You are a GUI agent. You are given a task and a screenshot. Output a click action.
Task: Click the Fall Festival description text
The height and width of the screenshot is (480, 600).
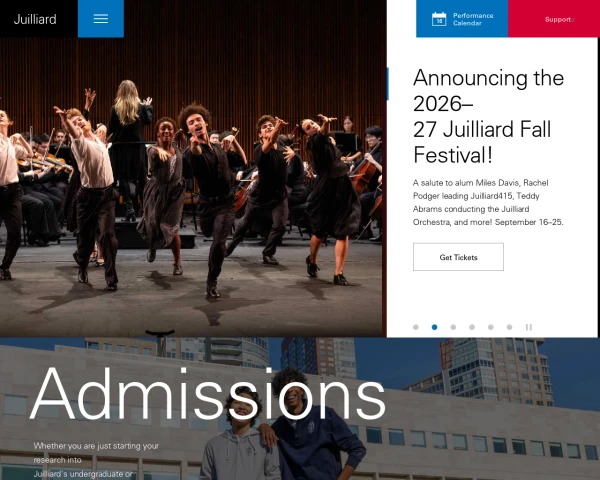point(488,202)
